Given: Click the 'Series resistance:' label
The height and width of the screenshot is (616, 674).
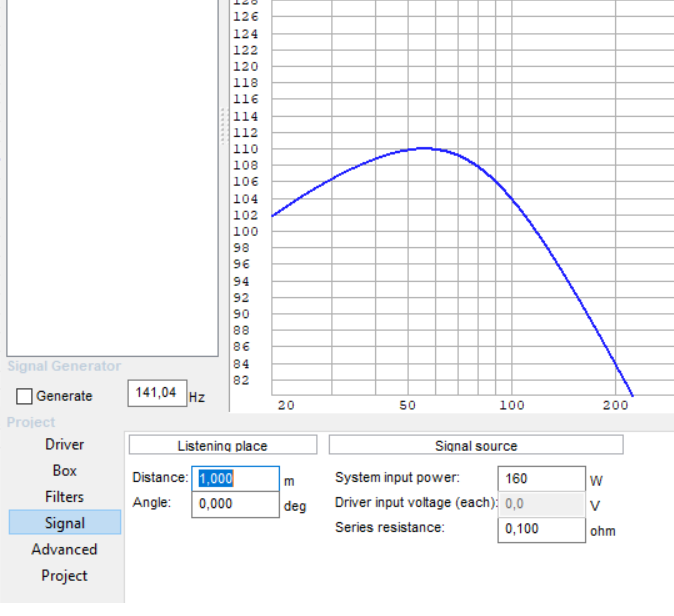Looking at the screenshot, I should point(390,527).
